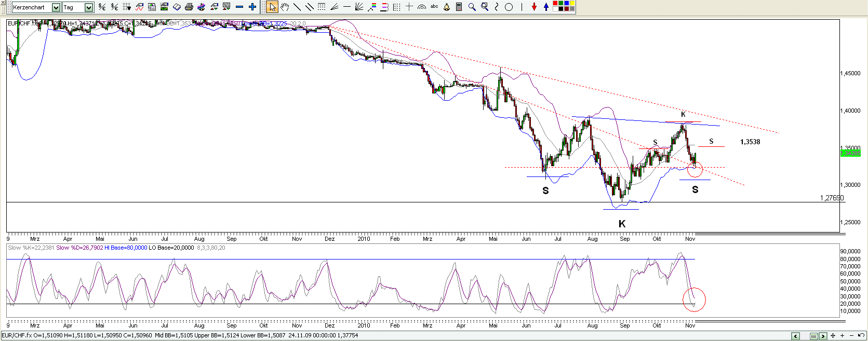Click the blue minus toolbar button
The height and width of the screenshot is (341, 868).
click(239, 7)
